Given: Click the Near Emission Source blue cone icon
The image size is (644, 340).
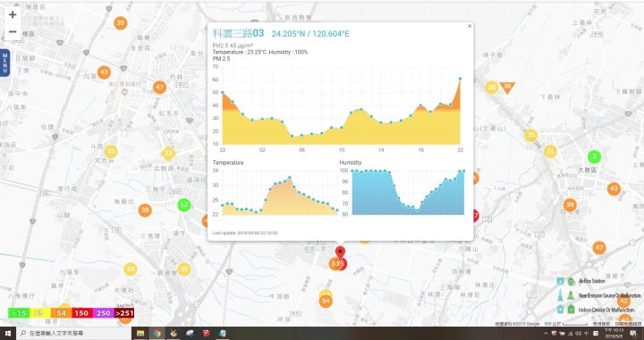Looking at the screenshot, I should 560,295.
